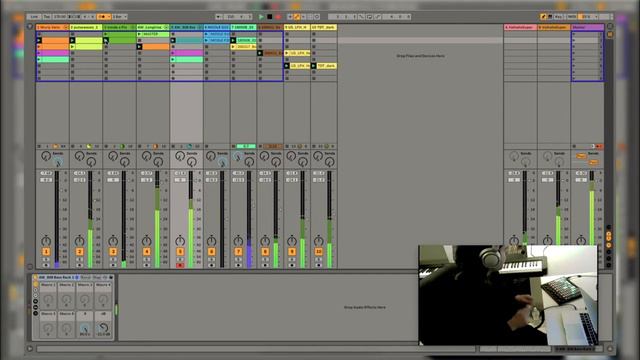Screen dimensions: 640x360
Task: Click track 6 pan knob
Action: coord(211,241)
